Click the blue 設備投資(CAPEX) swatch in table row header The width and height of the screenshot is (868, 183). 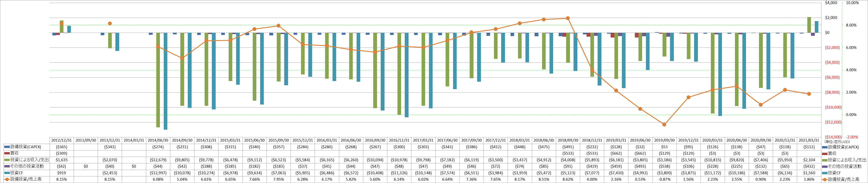click(7, 147)
